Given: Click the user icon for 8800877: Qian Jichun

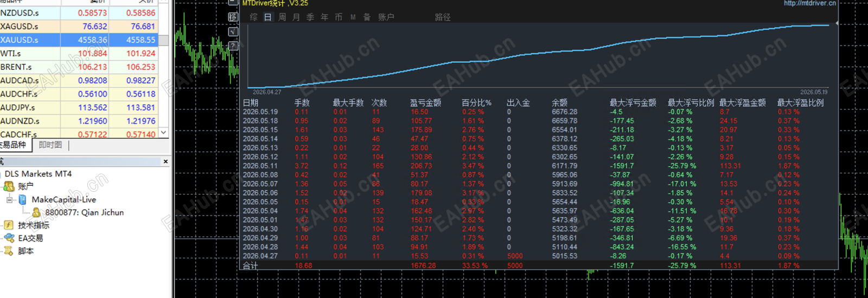Looking at the screenshot, I should click(36, 212).
